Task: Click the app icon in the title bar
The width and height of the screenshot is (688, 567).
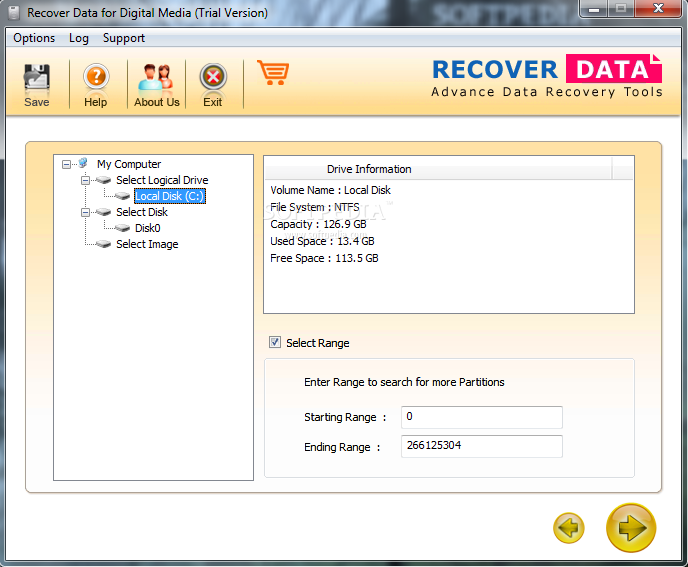Action: pos(14,13)
